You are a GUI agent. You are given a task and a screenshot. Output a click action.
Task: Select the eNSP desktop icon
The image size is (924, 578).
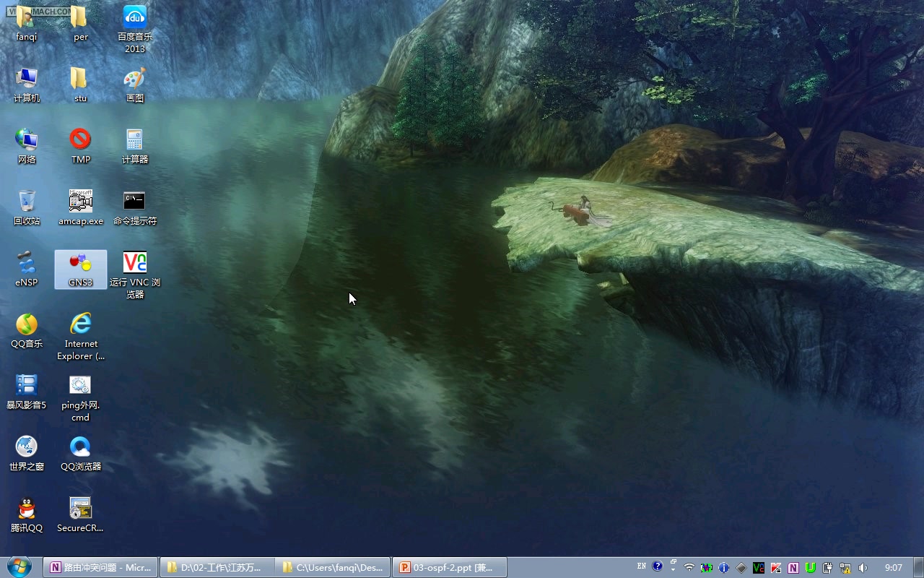coord(27,269)
